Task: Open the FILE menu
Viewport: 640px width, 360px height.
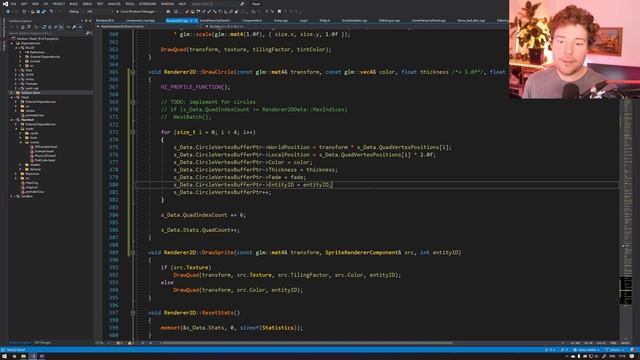Action: (x=13, y=4)
